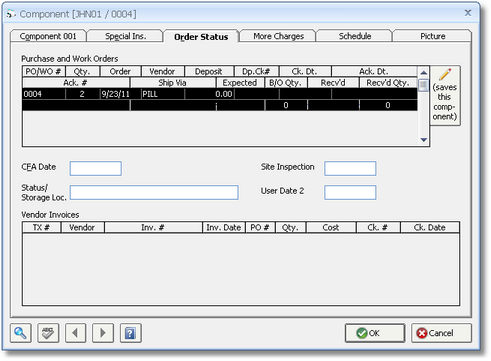491x361 pixels.
Task: Click the Status/Storage Loc. field
Action: (154, 193)
